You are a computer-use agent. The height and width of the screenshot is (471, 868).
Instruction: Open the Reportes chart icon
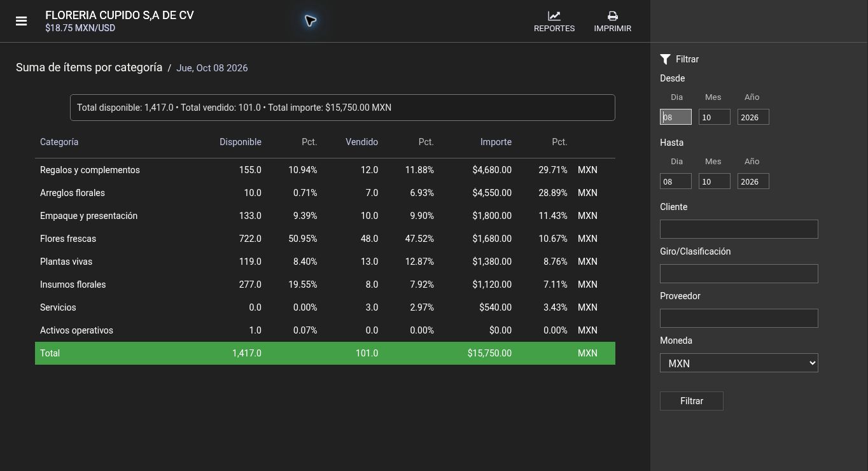(x=554, y=16)
